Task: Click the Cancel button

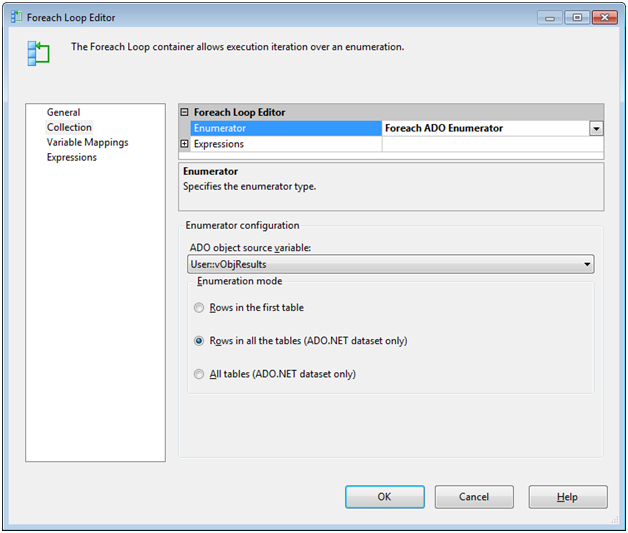Action: [474, 497]
